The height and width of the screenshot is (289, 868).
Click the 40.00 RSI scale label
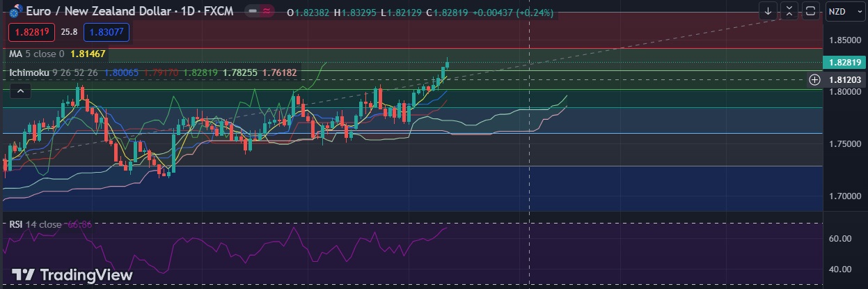click(x=841, y=270)
